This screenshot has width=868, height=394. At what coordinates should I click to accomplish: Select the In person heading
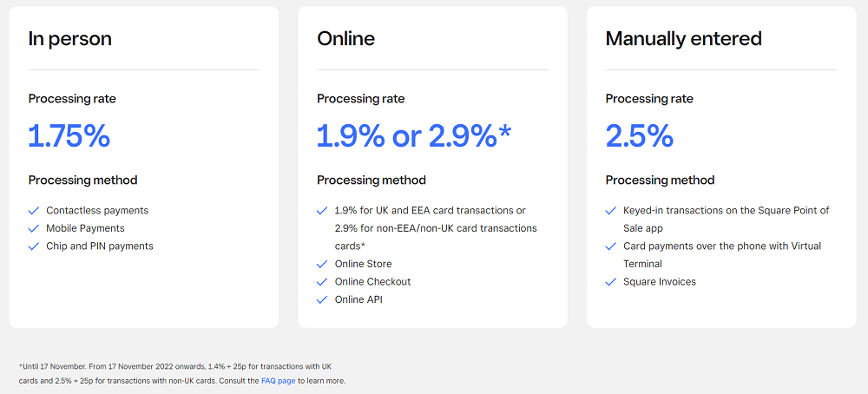70,39
